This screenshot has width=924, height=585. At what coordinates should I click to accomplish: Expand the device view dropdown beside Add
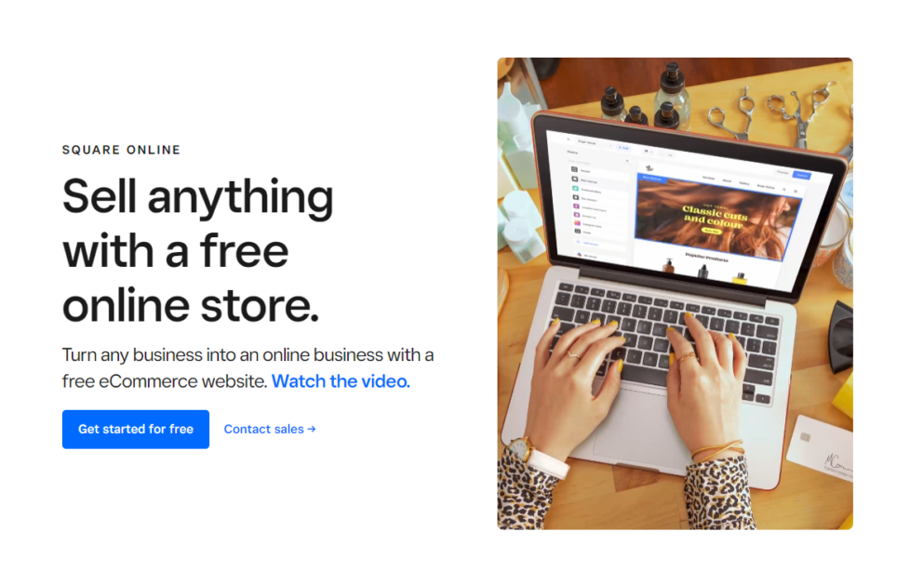coord(649,152)
